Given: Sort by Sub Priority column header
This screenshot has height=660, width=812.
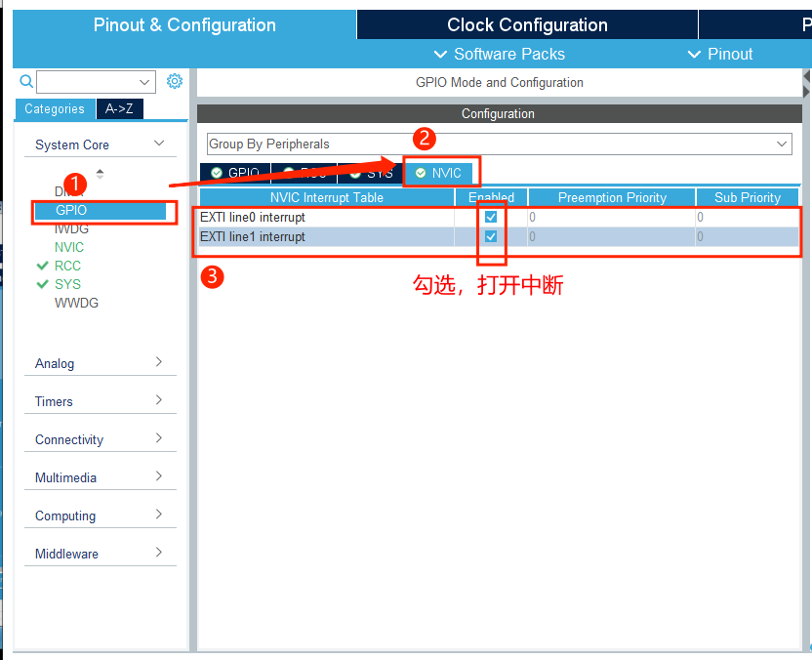Looking at the screenshot, I should pyautogui.click(x=748, y=198).
